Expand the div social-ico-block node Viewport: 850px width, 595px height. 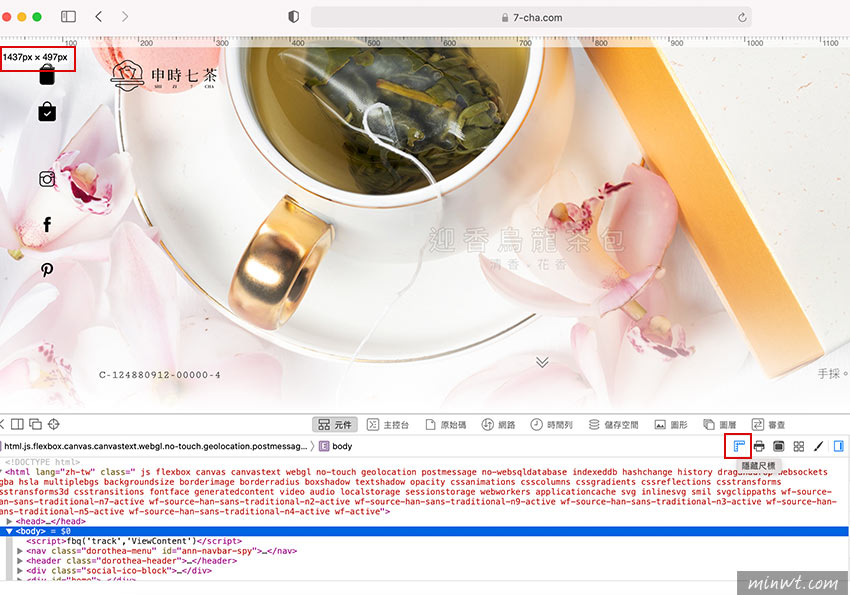click(20, 571)
